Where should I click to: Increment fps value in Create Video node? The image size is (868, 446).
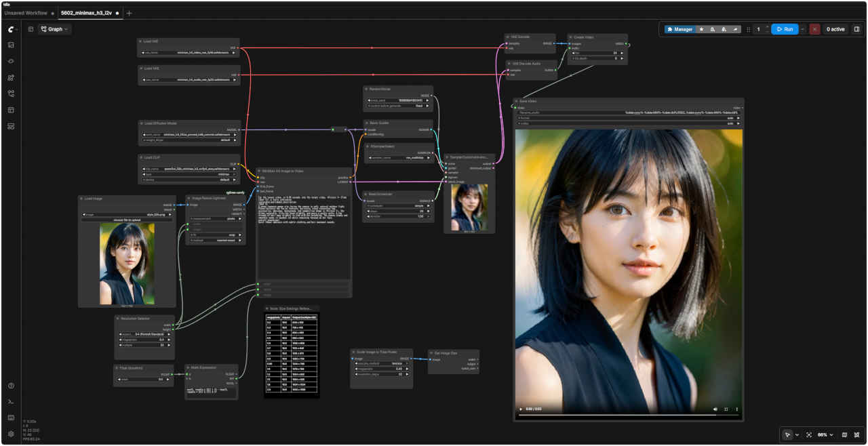(620, 53)
